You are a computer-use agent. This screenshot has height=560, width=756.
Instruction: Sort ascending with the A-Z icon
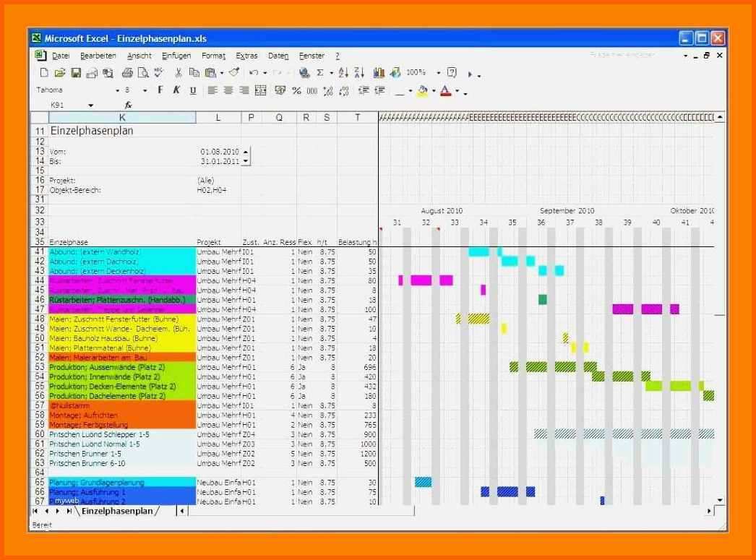[343, 73]
